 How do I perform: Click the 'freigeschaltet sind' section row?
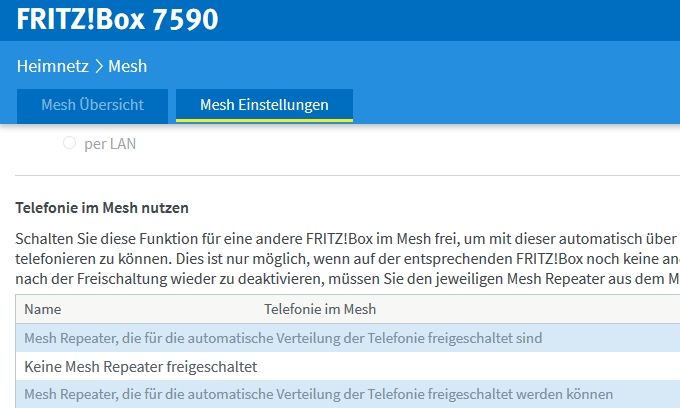[348, 338]
